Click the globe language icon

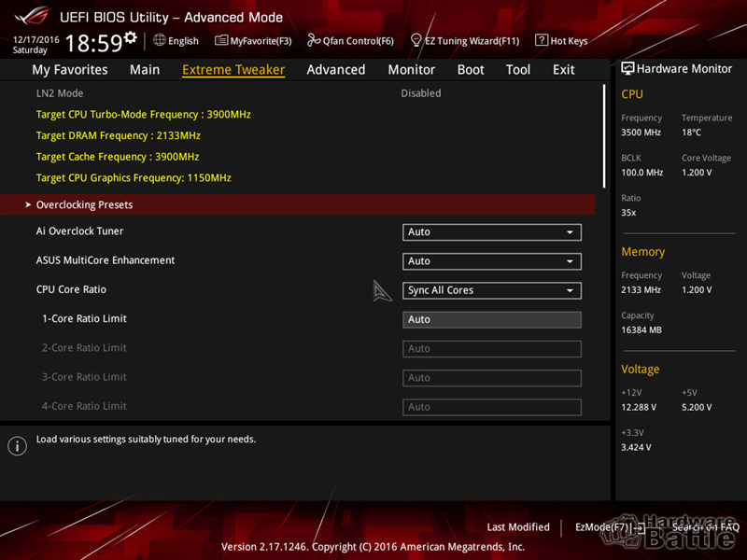(159, 40)
